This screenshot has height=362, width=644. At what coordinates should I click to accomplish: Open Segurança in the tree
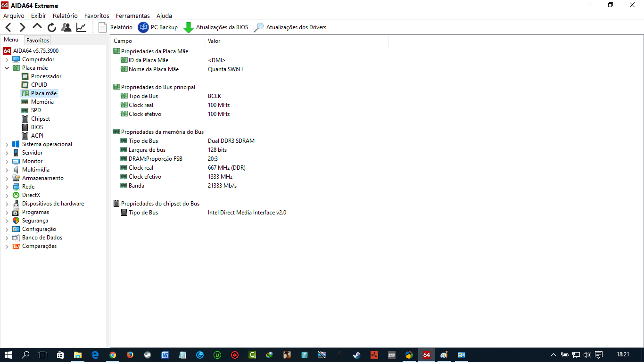pos(35,221)
